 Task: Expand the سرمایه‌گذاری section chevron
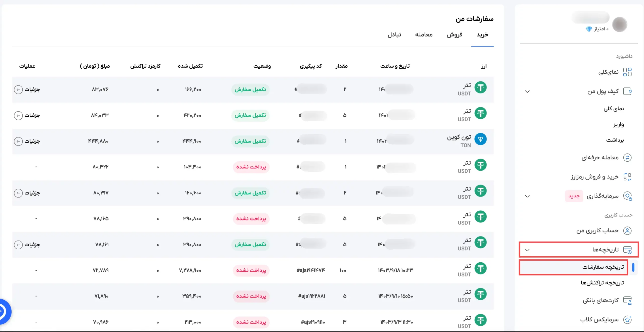click(528, 196)
